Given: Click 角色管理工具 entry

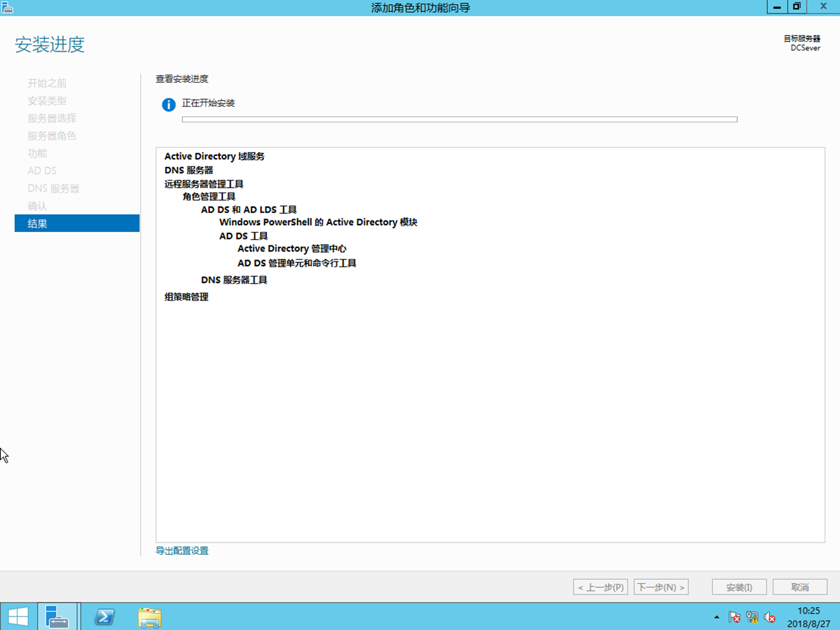Looking at the screenshot, I should point(209,196).
